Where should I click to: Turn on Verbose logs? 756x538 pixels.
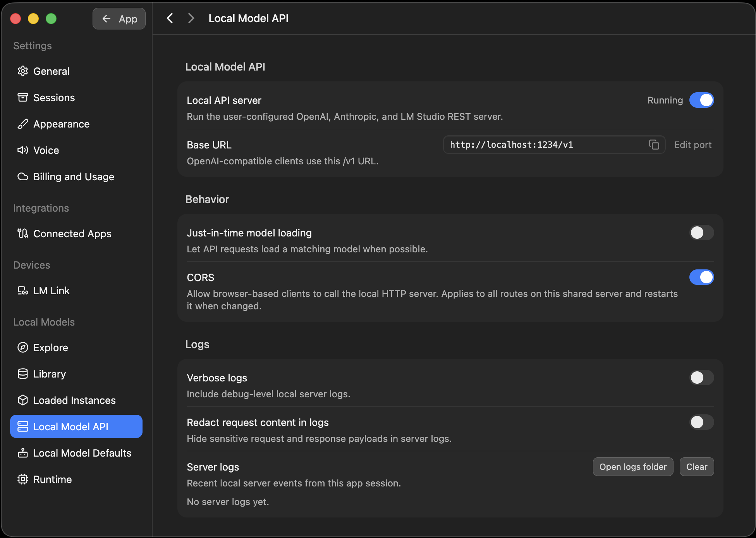pos(701,378)
